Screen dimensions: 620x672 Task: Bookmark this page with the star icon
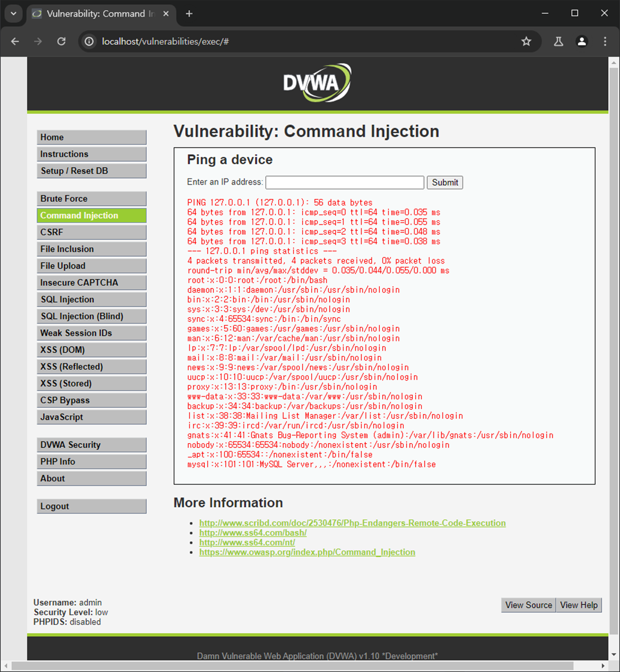click(526, 42)
